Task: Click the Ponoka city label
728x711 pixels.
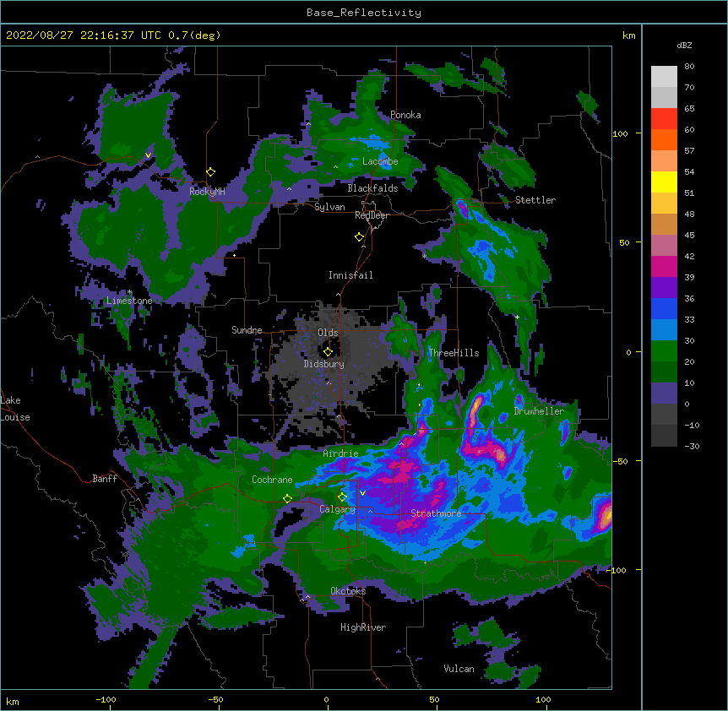Action: (405, 115)
